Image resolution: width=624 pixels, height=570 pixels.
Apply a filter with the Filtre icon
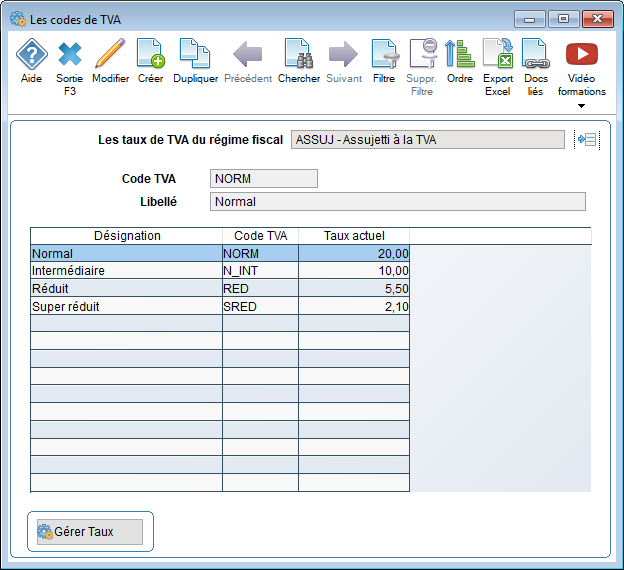pyautogui.click(x=384, y=54)
